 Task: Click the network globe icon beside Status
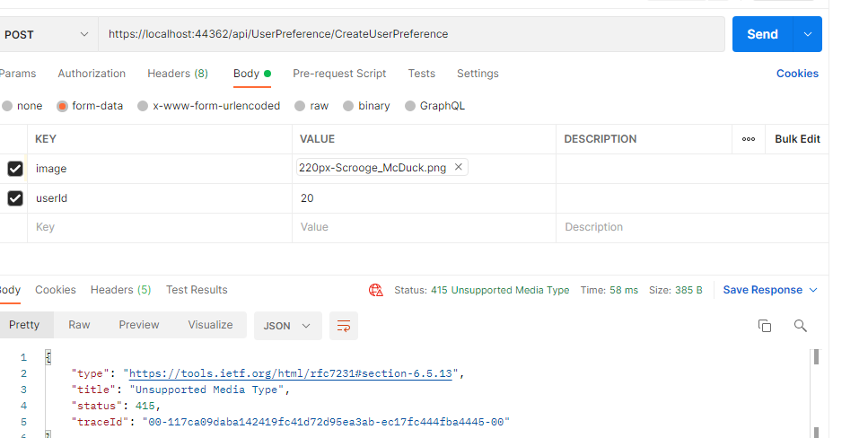[376, 290]
